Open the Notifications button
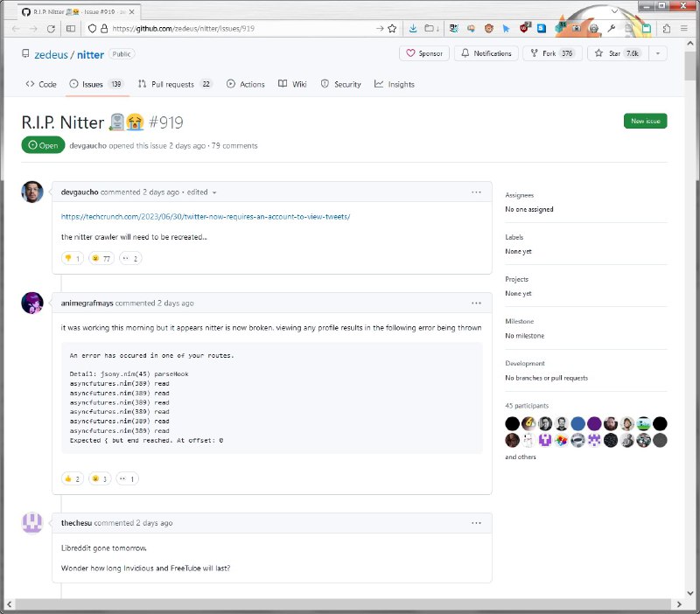The width and height of the screenshot is (700, 614). pos(486,53)
